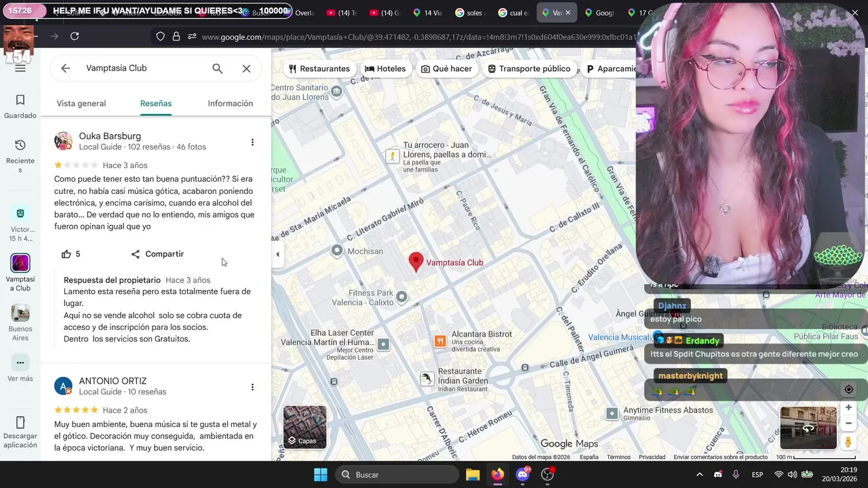
Task: Click Enviar comentarios sobre el producto
Action: click(x=720, y=457)
